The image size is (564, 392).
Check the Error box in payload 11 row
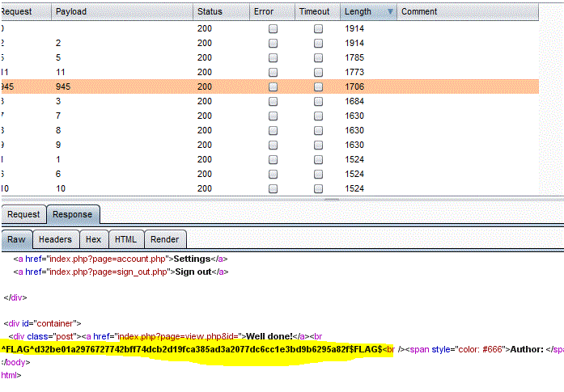[273, 72]
